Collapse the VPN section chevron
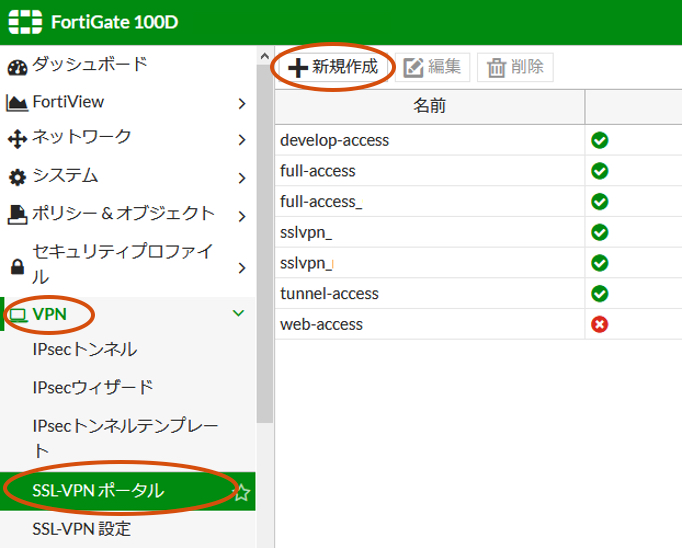 [x=238, y=313]
